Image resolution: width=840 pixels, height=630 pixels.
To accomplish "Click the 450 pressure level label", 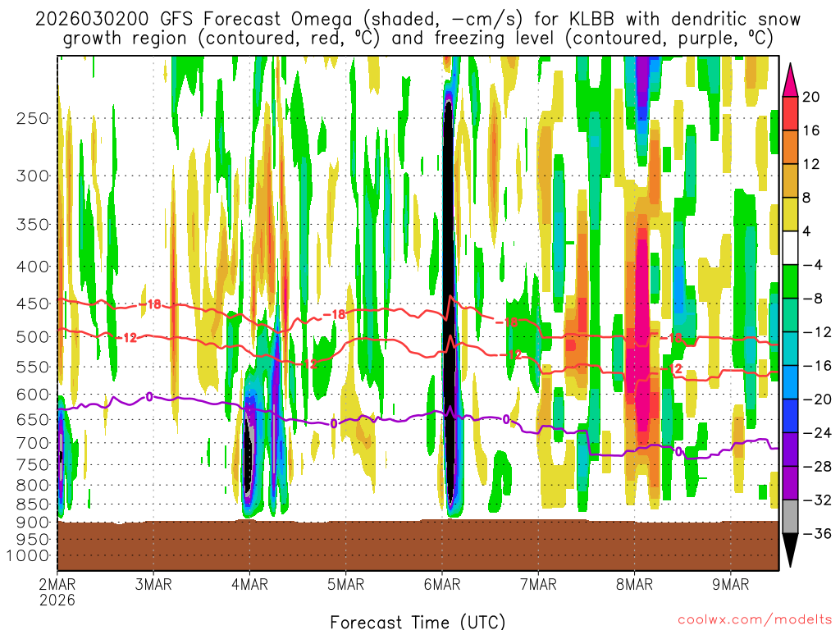I will (x=33, y=304).
